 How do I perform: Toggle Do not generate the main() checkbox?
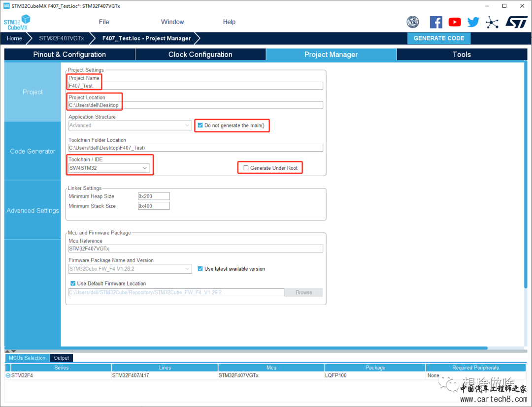coord(200,125)
